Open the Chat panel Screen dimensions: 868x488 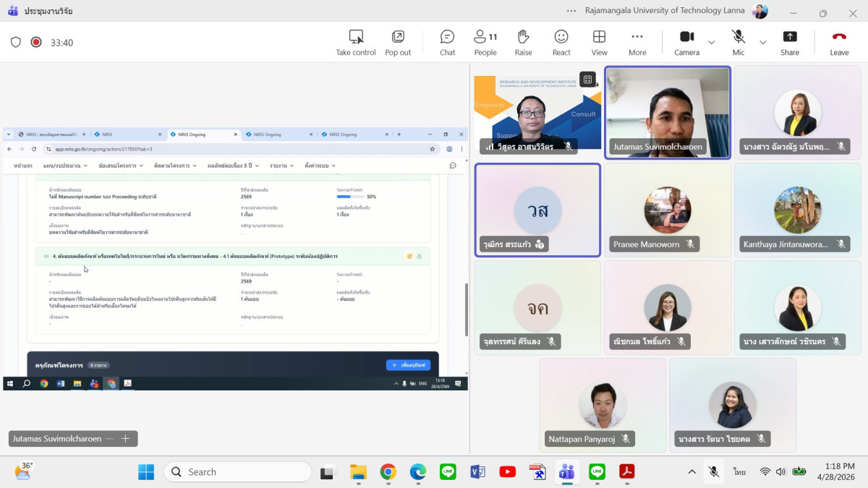tap(447, 42)
